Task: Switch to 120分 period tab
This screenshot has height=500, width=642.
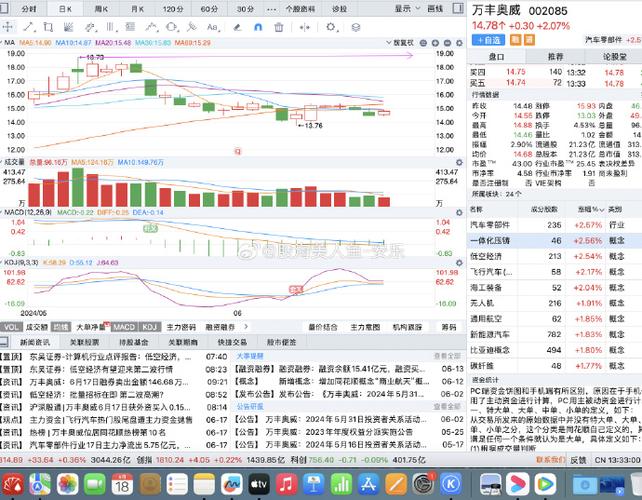Action: click(x=173, y=9)
